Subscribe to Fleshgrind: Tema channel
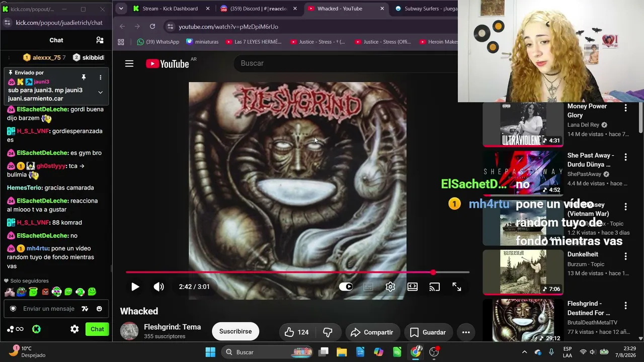644x362 pixels. (235, 332)
